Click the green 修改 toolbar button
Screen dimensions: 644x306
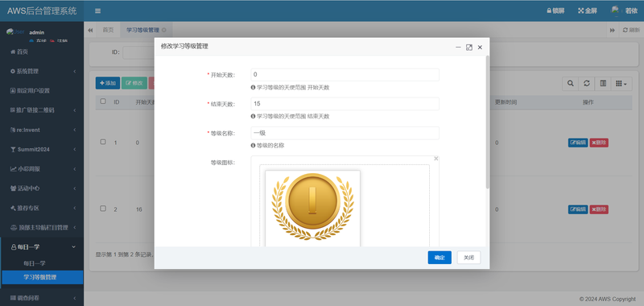[134, 83]
